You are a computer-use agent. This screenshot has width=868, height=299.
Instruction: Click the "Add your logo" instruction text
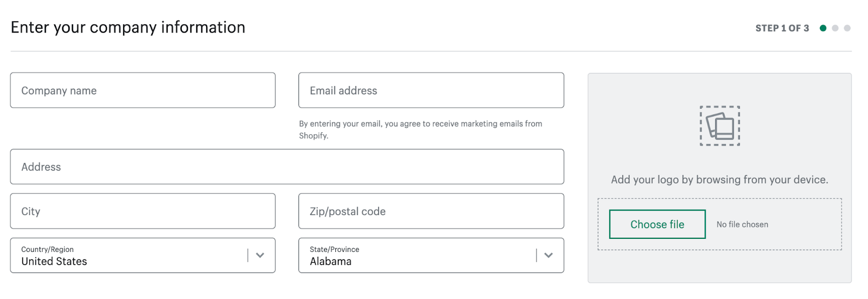coord(719,180)
